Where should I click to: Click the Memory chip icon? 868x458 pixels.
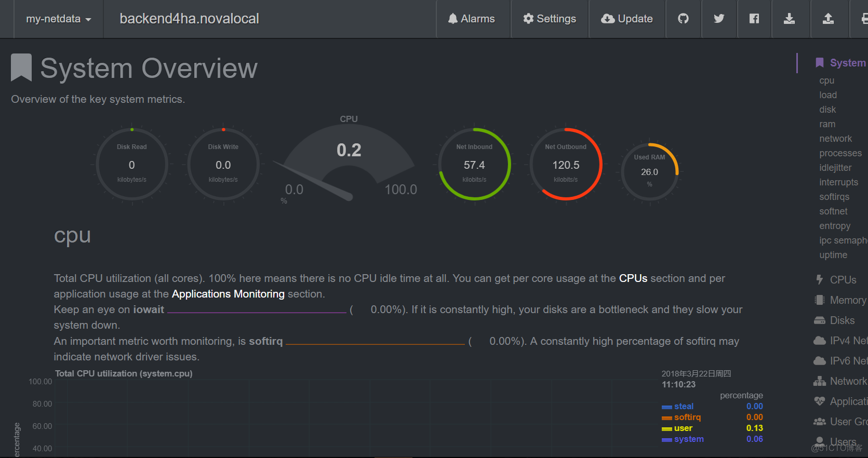point(819,300)
